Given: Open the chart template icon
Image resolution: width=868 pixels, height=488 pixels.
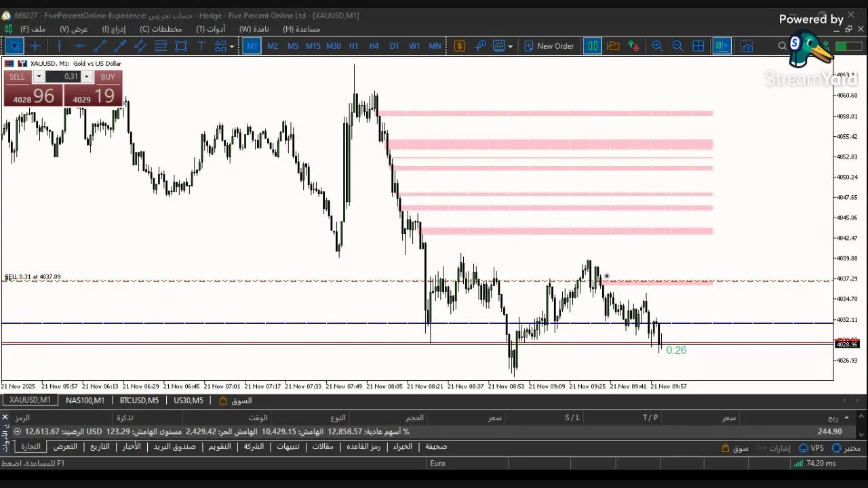Looking at the screenshot, I should click(x=499, y=46).
